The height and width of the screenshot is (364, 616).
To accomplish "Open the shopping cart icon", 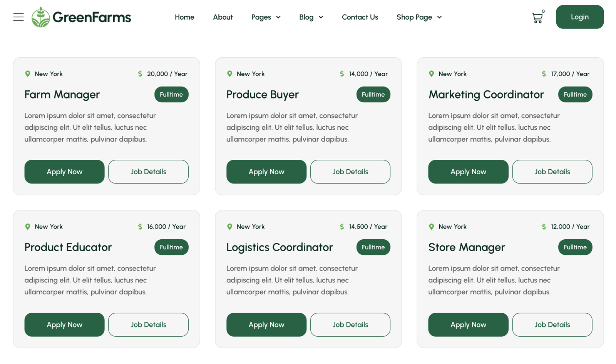I will tap(537, 18).
